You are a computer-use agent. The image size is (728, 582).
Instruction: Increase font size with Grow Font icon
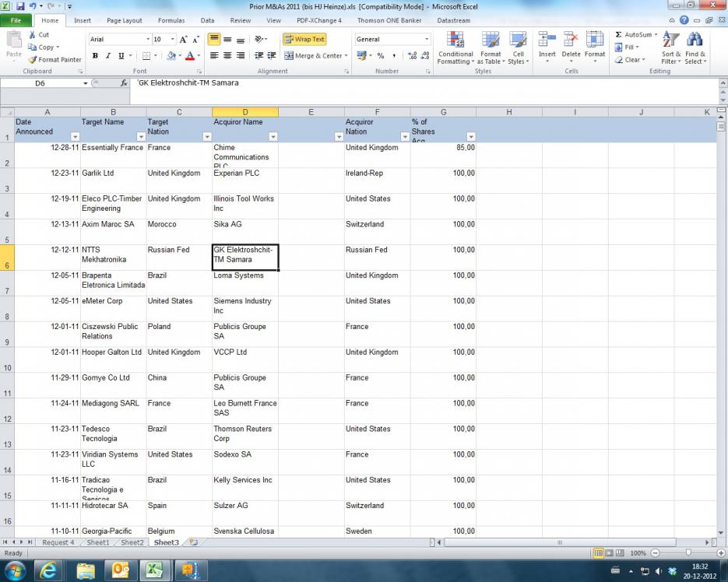tap(184, 40)
